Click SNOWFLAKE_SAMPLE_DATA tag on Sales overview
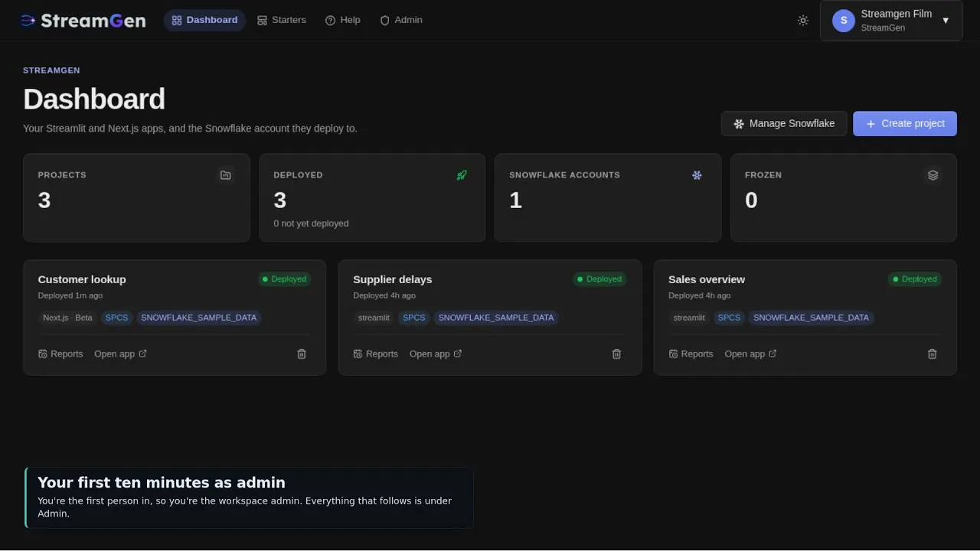 (812, 318)
